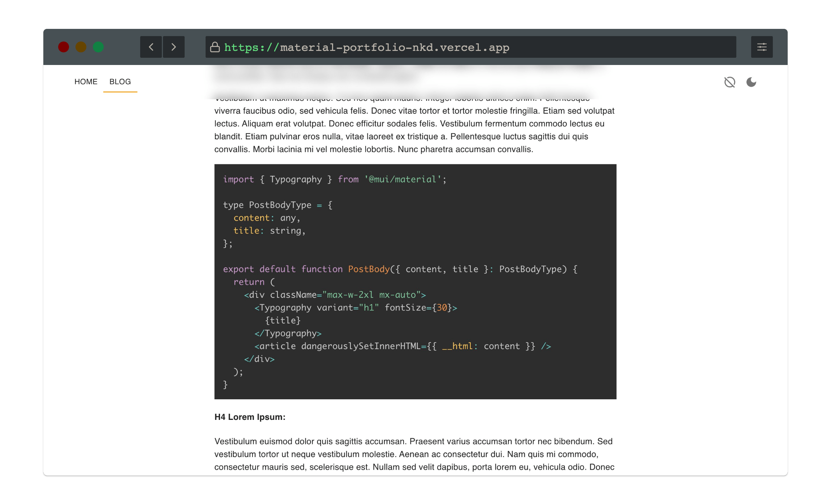Viewport: 831px width, 504px height.
Task: Click the browser back arrow
Action: point(151,47)
